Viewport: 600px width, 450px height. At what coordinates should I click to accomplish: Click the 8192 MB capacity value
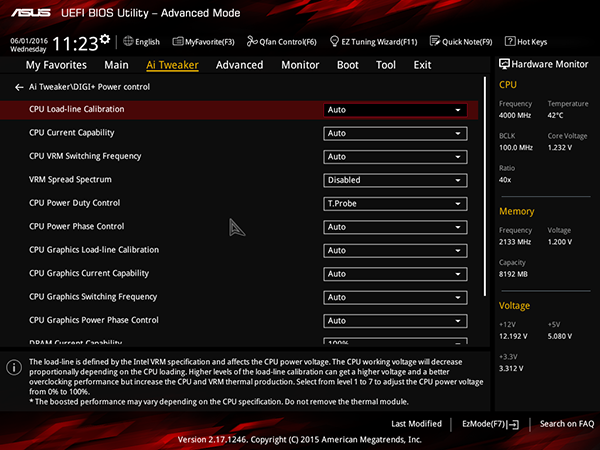coord(513,274)
